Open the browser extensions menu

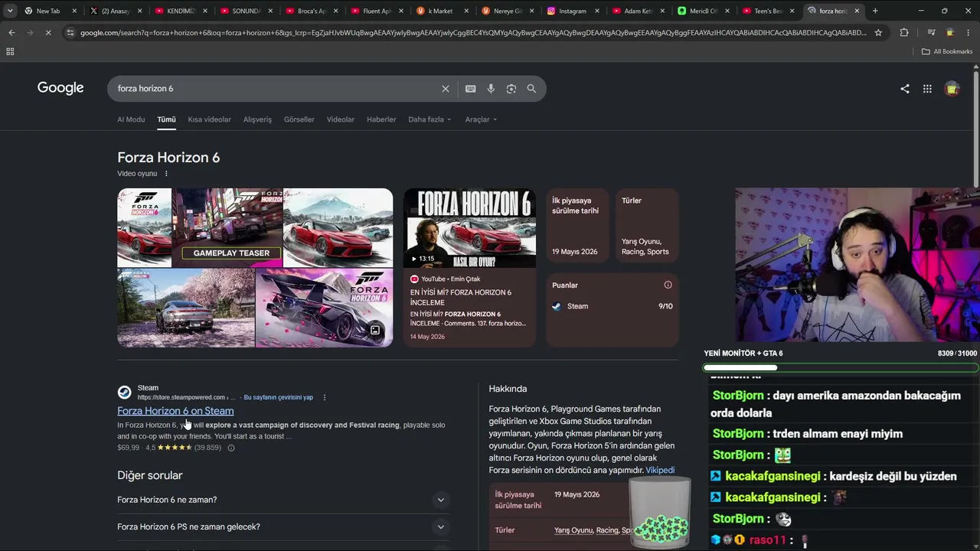click(x=904, y=33)
